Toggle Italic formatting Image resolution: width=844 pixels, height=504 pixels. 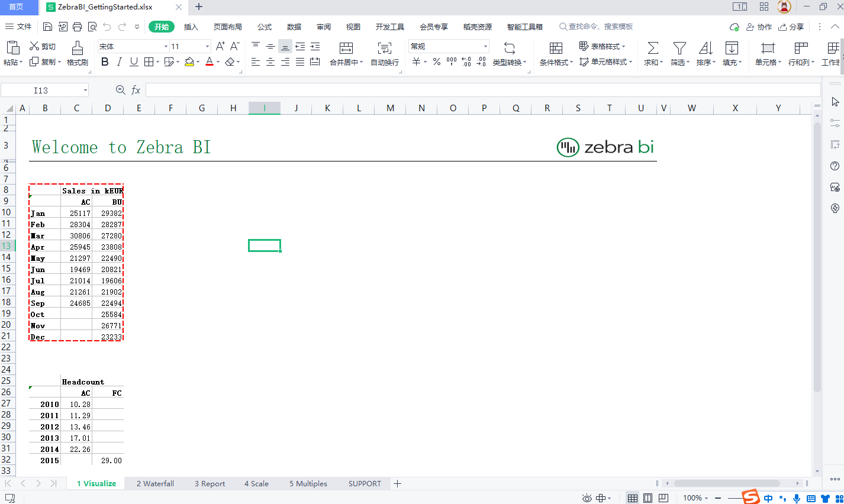pyautogui.click(x=120, y=62)
